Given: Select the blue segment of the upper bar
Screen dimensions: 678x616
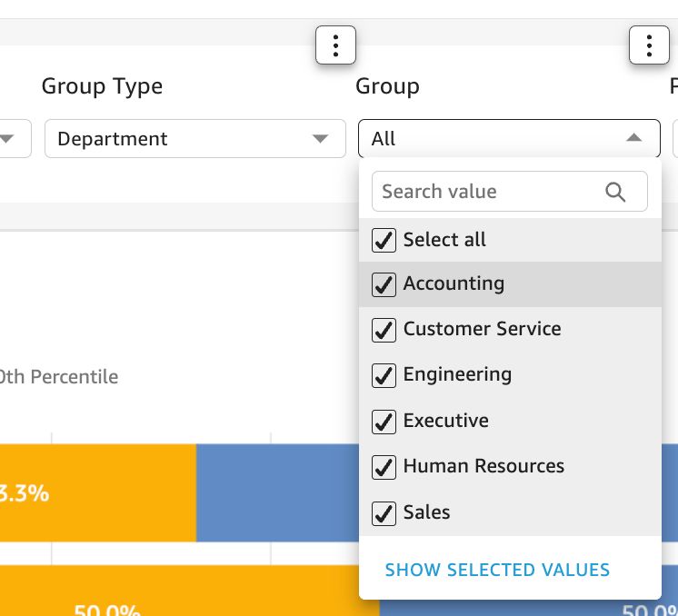Looking at the screenshot, I should click(x=277, y=493).
